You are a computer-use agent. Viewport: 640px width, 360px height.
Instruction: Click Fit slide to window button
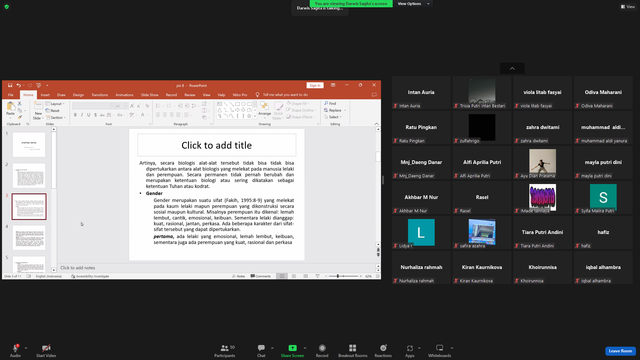(x=378, y=276)
